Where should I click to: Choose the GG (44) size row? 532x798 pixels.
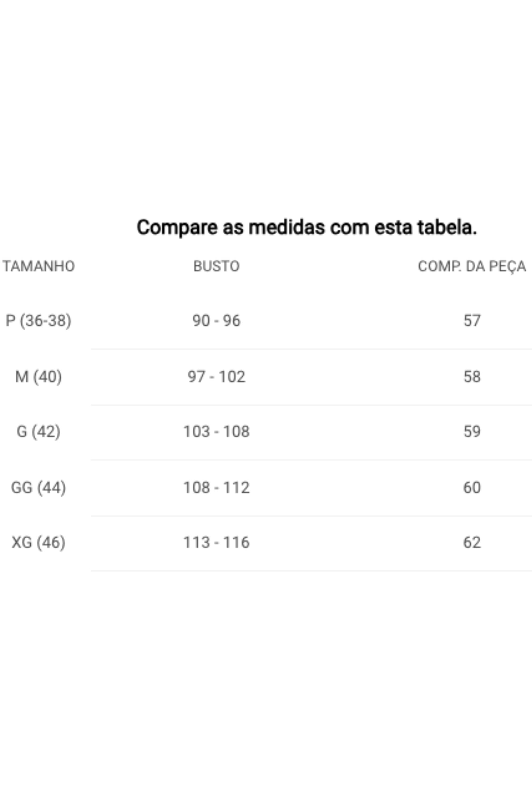[266, 488]
